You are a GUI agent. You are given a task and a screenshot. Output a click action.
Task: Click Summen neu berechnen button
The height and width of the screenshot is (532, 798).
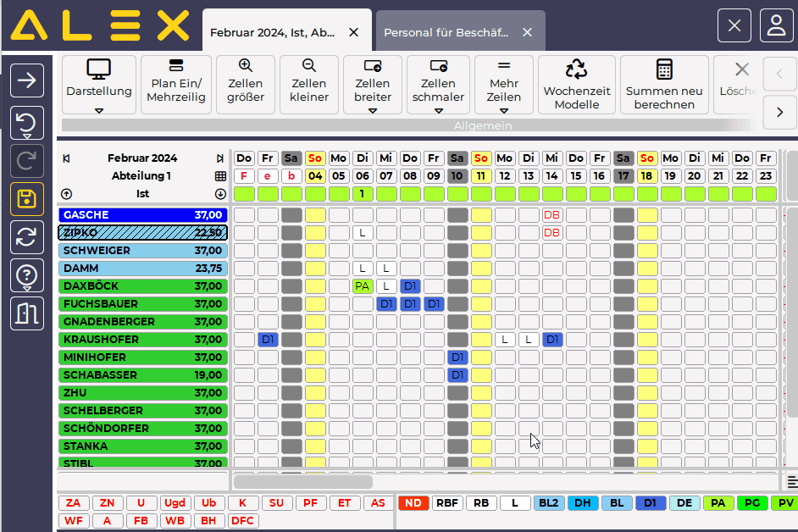(x=664, y=85)
